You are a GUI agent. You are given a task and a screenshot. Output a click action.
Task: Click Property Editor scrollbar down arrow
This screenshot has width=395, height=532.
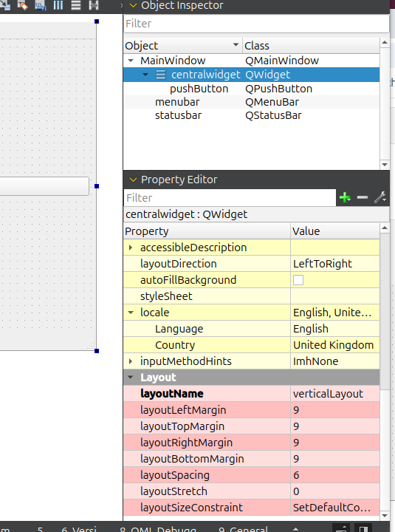[384, 516]
